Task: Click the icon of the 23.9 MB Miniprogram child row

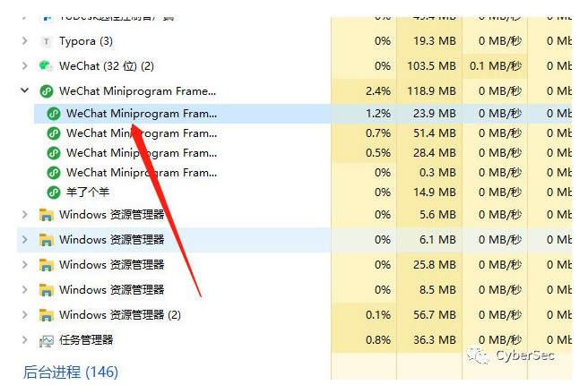Action: 54,114
